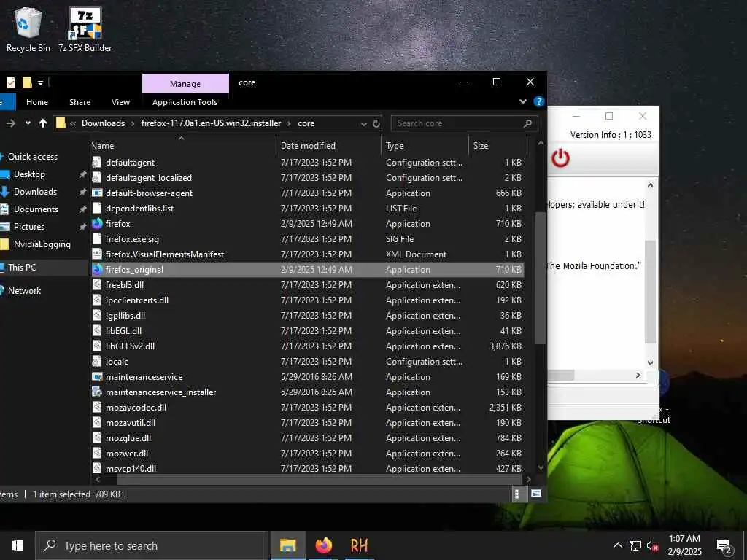Click the vertical scrollbar in background window
Screen dimensions: 747x560
(650, 291)
